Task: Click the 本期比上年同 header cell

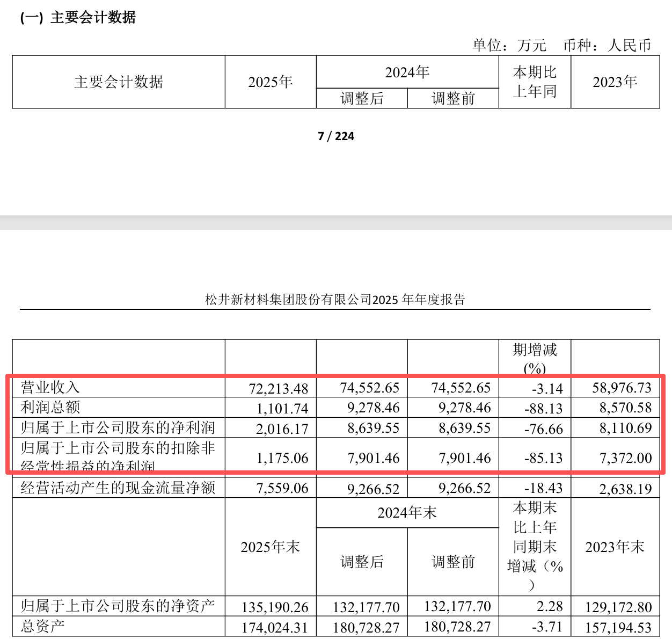Action: (x=535, y=82)
